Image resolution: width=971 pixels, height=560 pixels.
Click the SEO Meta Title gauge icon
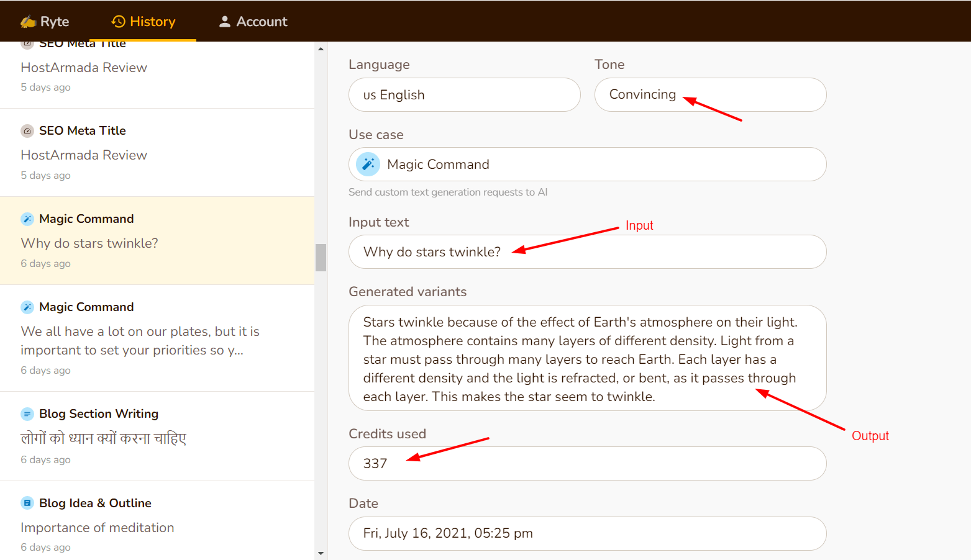27,131
